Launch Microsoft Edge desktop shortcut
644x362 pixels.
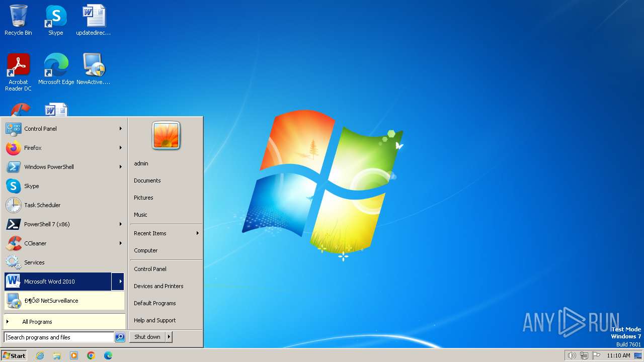point(56,69)
